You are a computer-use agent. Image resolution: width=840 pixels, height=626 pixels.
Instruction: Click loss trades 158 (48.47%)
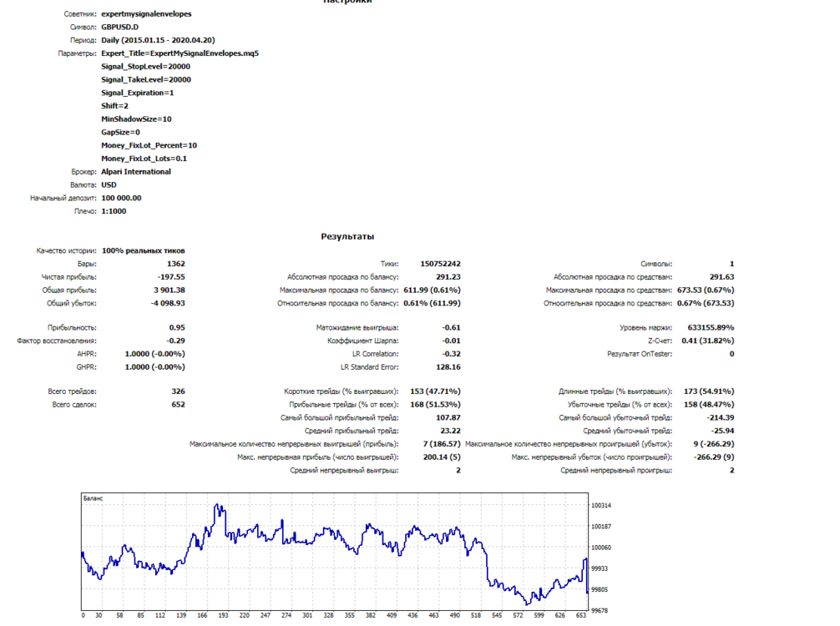pos(709,404)
